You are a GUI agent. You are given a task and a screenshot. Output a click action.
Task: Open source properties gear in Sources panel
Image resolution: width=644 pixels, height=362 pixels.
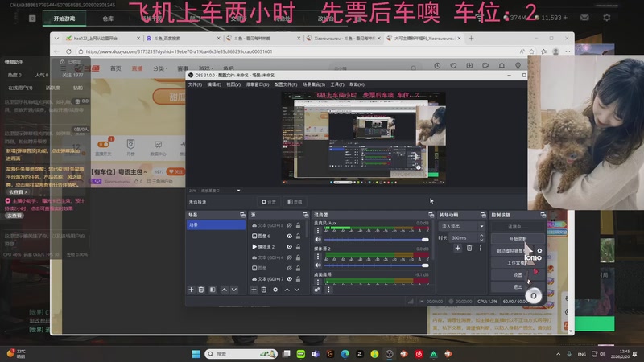tap(275, 290)
